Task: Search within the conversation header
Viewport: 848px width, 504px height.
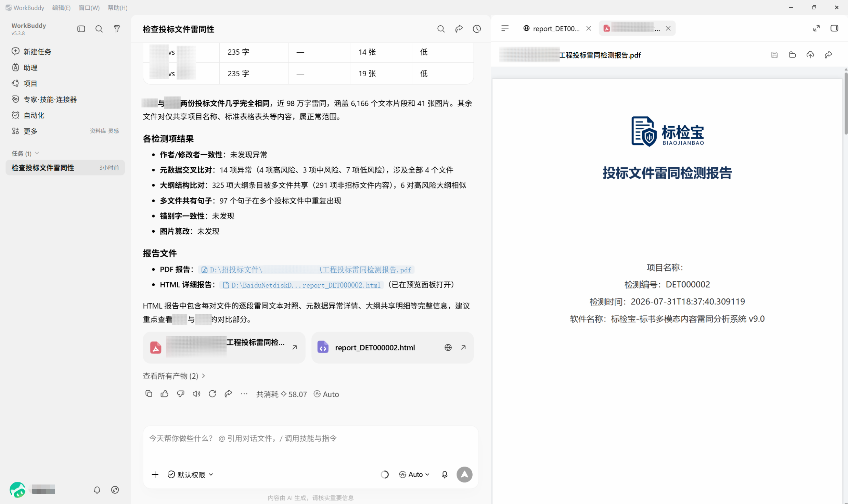Action: [441, 29]
